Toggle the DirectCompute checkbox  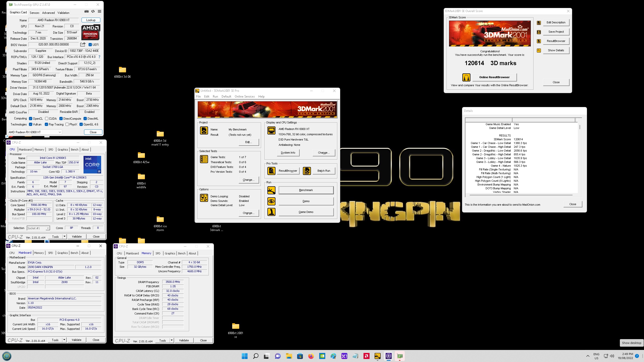tap(61, 119)
